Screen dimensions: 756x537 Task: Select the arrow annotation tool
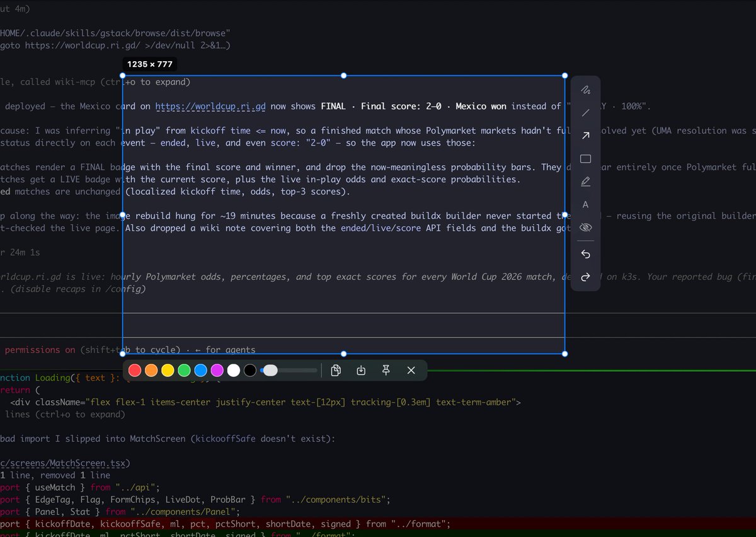coord(585,136)
